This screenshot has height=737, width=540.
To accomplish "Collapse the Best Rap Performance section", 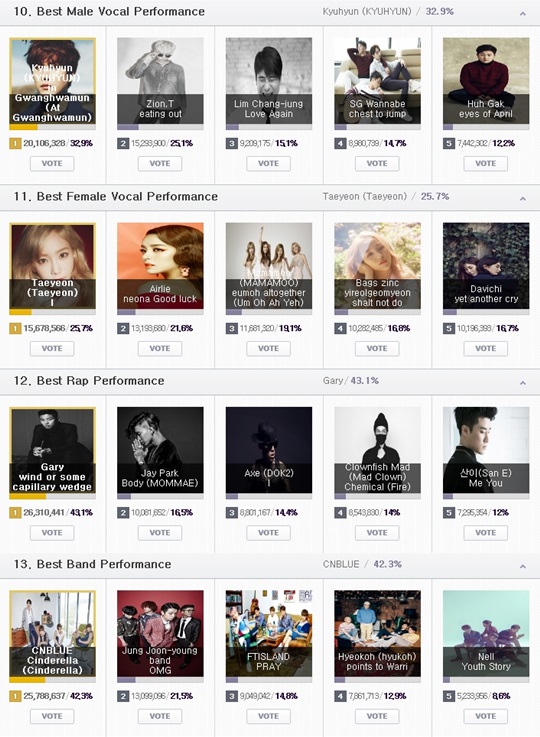I will (523, 383).
